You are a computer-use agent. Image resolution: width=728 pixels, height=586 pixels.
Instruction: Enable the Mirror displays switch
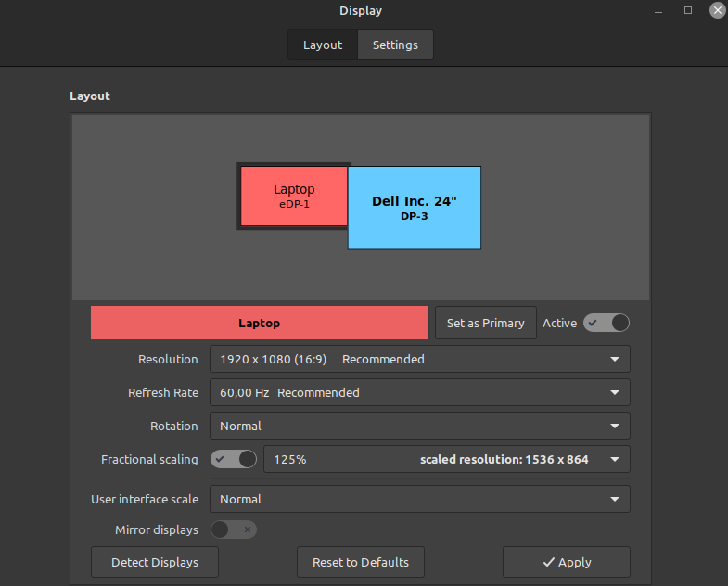(234, 529)
